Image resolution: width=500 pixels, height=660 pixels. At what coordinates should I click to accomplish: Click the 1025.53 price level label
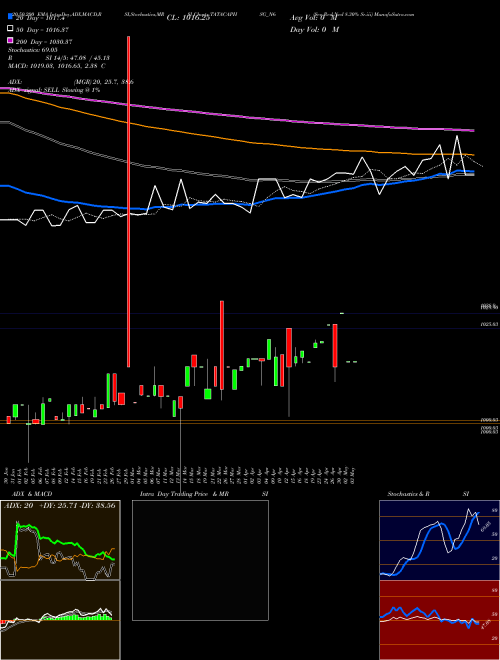click(490, 325)
